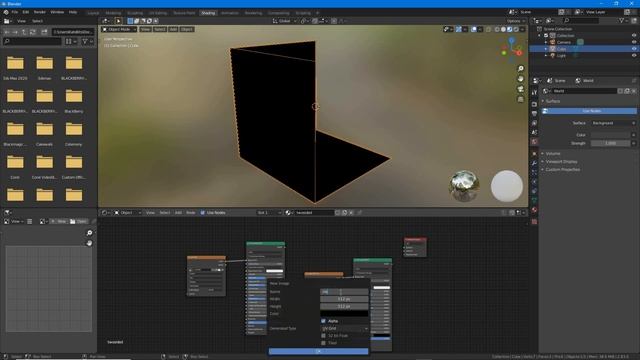Screen dimensions: 640x360
Task: Click the outliner search field
Action: (x=582, y=20)
